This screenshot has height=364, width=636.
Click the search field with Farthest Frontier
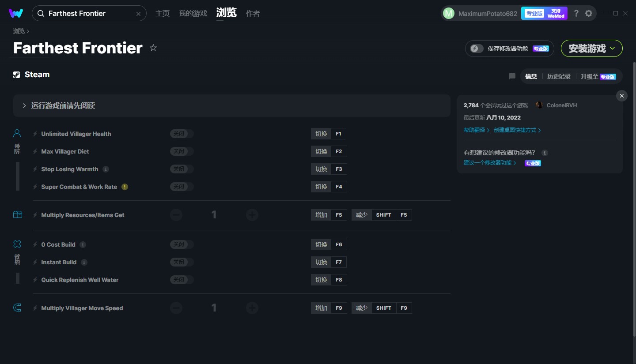(x=89, y=13)
